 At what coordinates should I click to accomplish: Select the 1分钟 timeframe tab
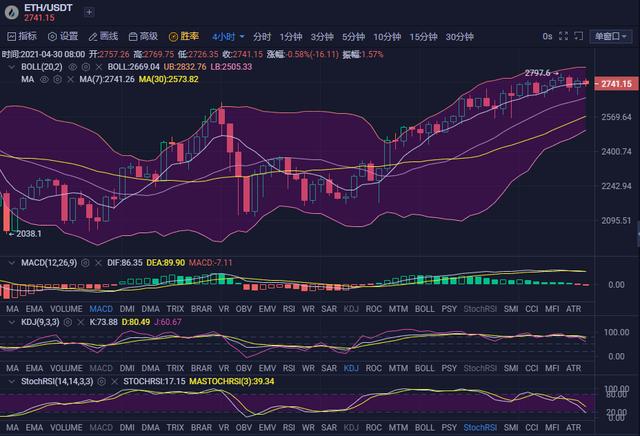(291, 36)
